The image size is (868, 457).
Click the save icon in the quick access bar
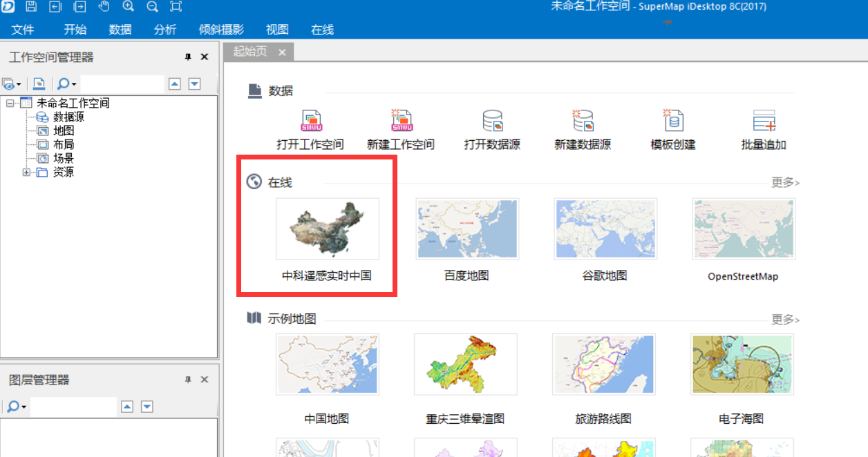tap(31, 7)
